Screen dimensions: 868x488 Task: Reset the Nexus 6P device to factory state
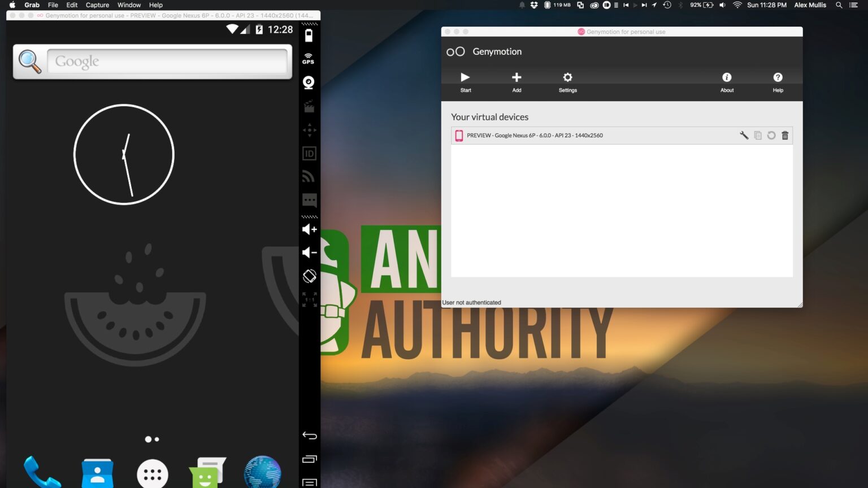tap(771, 136)
